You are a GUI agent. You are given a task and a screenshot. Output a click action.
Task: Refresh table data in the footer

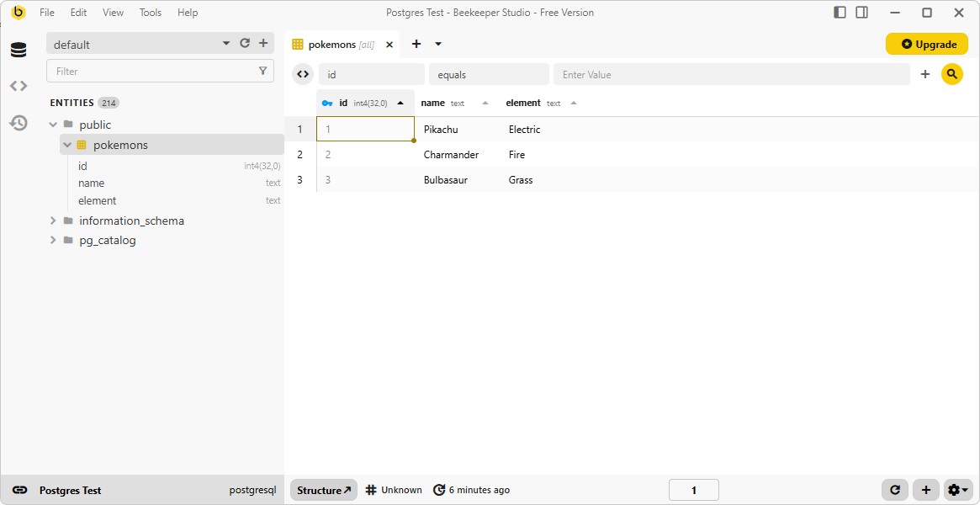click(x=895, y=490)
